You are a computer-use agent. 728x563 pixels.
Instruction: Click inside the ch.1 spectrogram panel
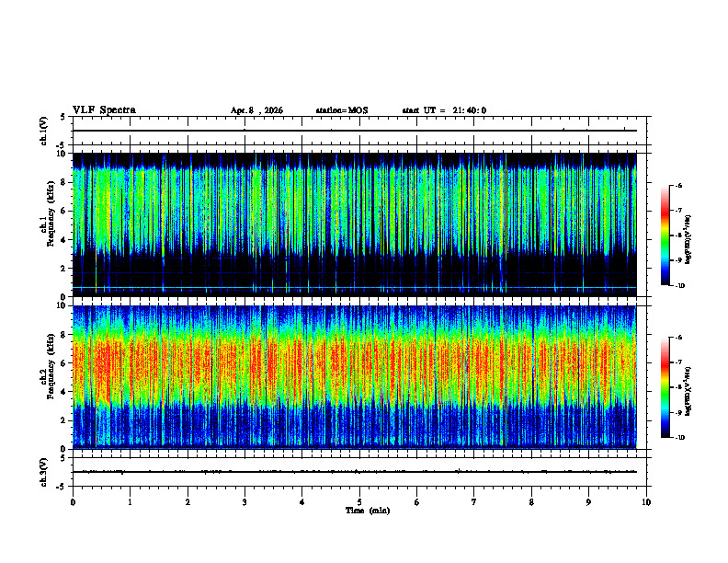click(355, 224)
